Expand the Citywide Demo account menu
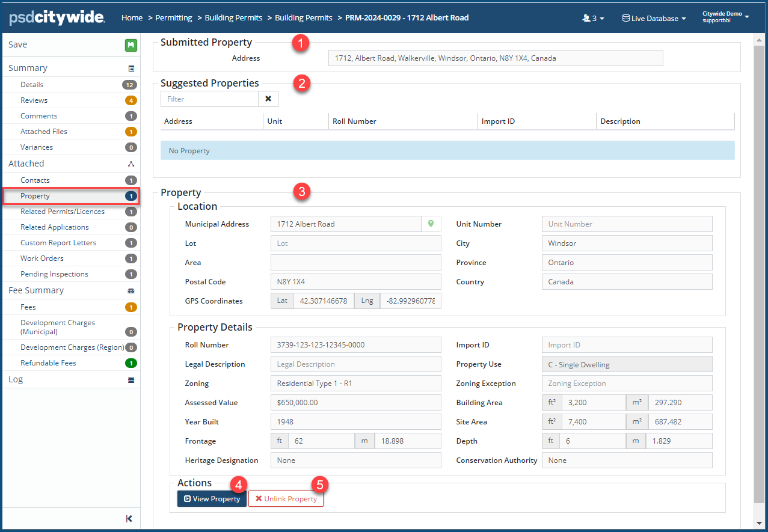The width and height of the screenshot is (768, 532). click(x=725, y=17)
